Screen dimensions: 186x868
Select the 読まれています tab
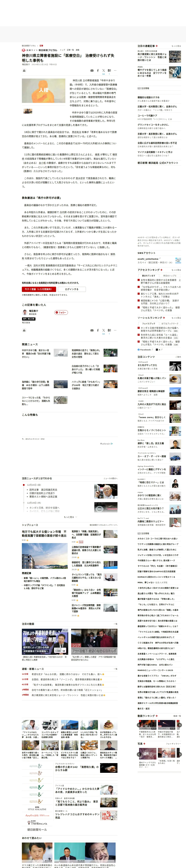point(148,276)
